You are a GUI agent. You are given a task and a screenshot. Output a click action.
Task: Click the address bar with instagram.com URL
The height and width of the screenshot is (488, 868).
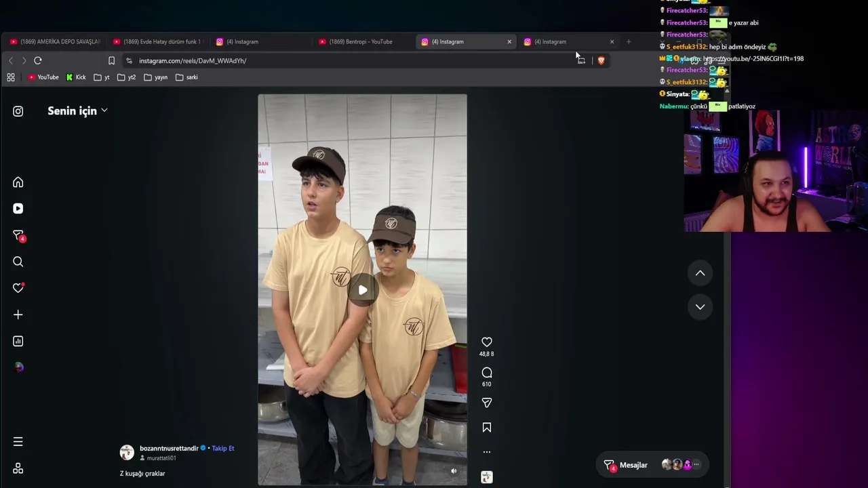pos(353,60)
